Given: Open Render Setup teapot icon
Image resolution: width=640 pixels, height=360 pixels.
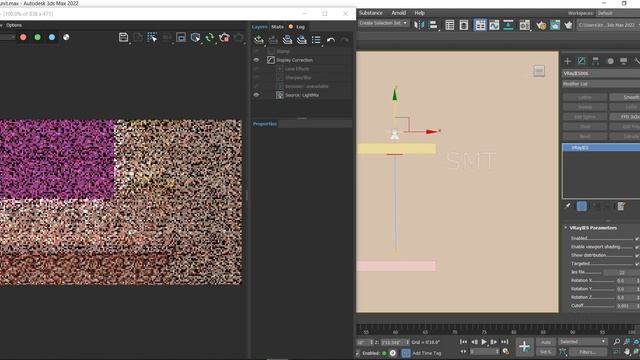Looking at the screenshot, I should pos(541,25).
